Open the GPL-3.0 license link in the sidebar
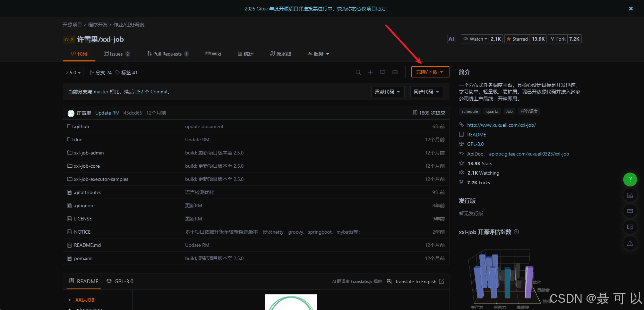This screenshot has height=310, width=644. 475,144
